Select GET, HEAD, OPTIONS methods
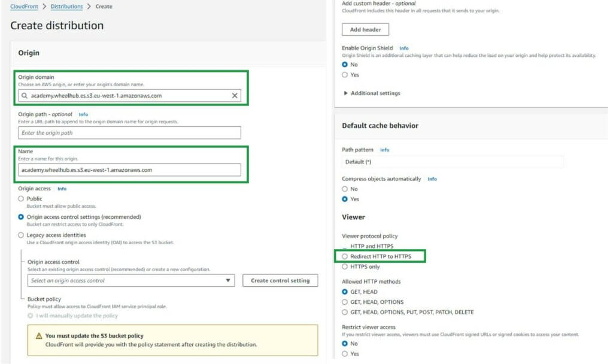This screenshot has width=613, height=364. 345,302
